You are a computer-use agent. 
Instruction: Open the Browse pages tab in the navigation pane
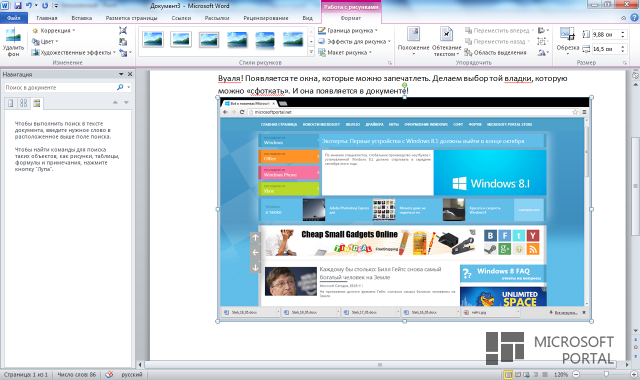pos(23,103)
